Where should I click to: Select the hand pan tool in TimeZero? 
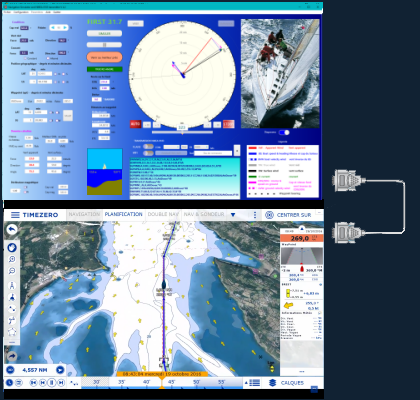tap(12, 248)
